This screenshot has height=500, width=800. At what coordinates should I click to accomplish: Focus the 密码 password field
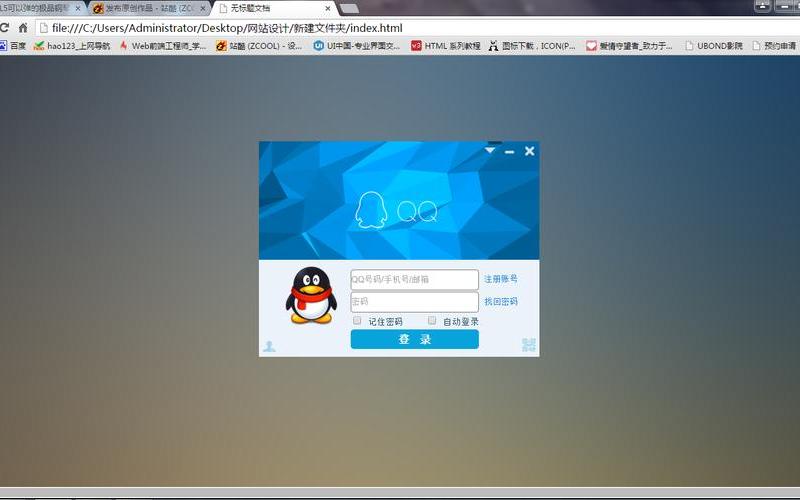coord(414,301)
